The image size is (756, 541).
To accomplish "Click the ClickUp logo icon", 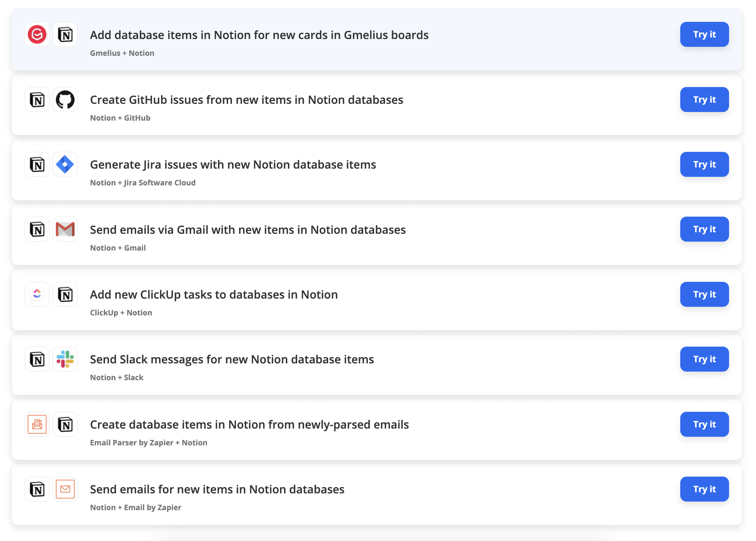I will (37, 294).
